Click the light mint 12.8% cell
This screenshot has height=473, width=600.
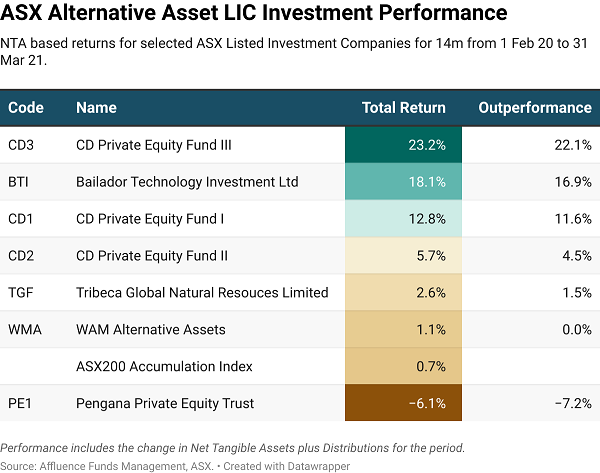pyautogui.click(x=403, y=219)
